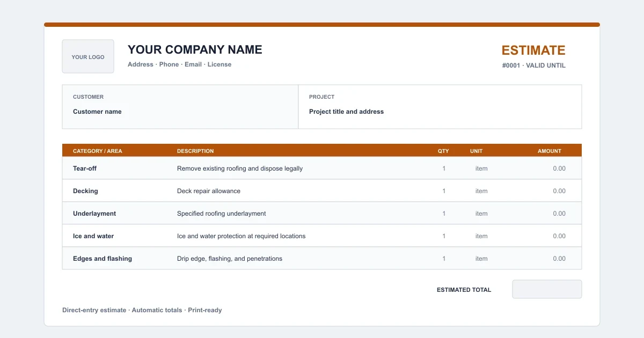Click the amount in the Underlayment row
The image size is (644, 338).
559,214
